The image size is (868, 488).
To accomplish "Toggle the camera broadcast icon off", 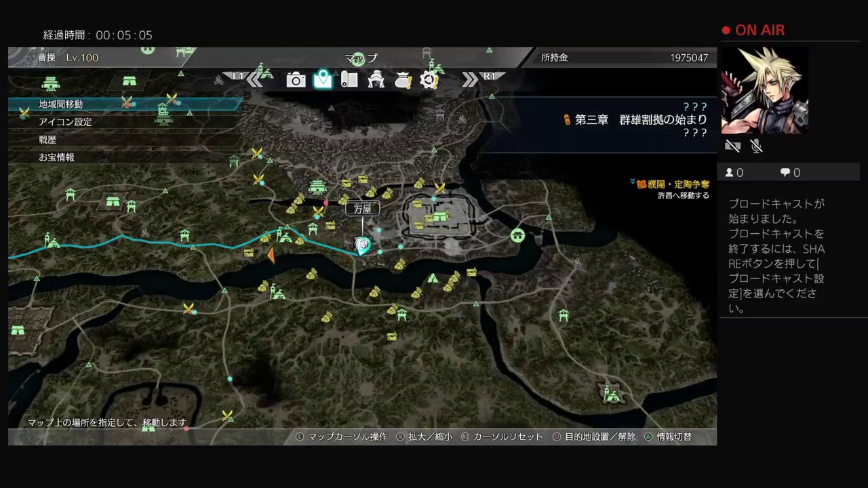I will [732, 146].
